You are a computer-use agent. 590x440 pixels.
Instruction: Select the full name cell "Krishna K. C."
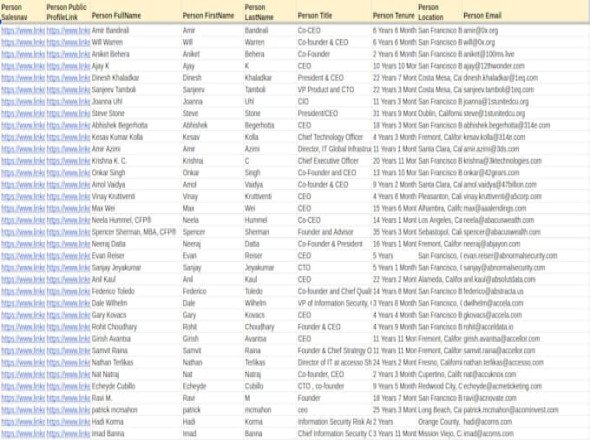click(x=109, y=161)
